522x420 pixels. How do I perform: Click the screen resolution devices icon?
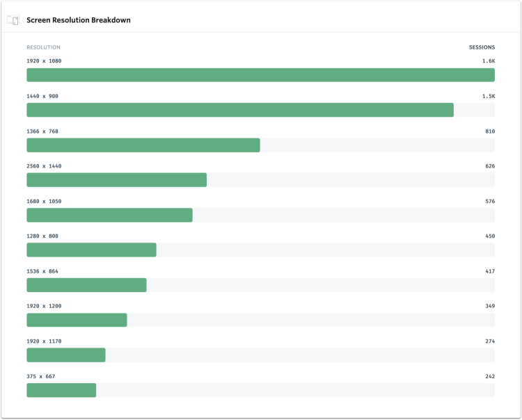[13, 20]
